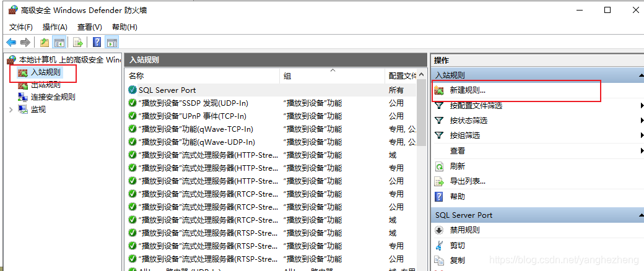The image size is (644, 271).
Task: Select the root node 本地计算机 上的高级安全
Action: (x=64, y=60)
